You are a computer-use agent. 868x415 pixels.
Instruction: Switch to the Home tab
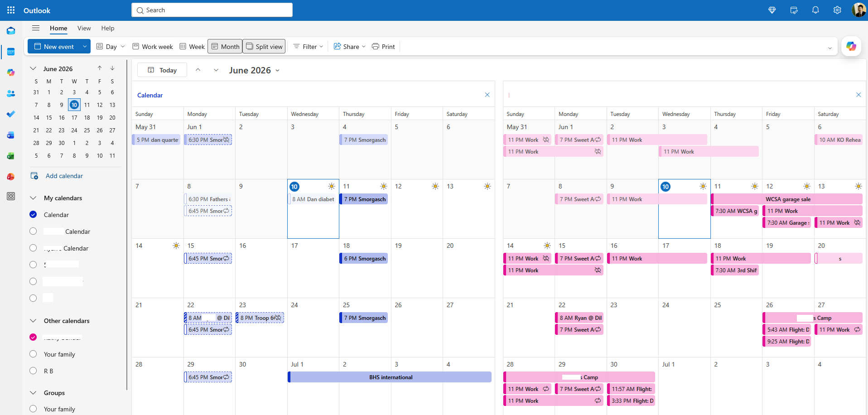(58, 28)
